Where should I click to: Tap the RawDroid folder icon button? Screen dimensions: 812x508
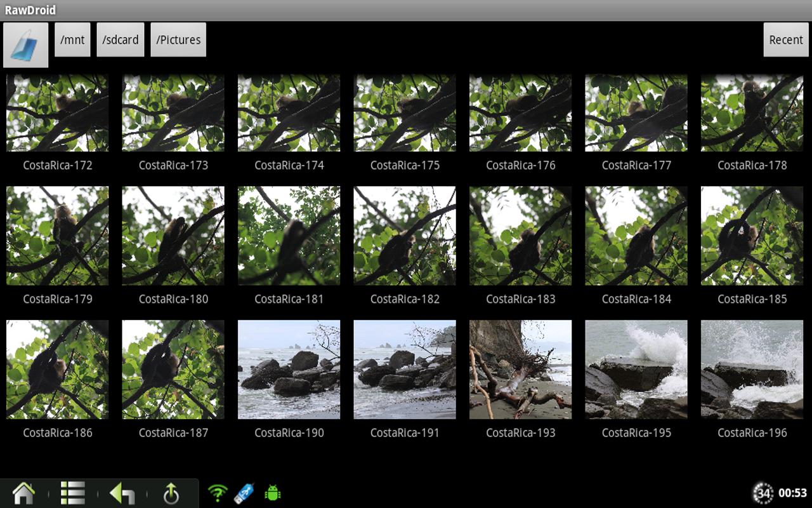[26, 45]
